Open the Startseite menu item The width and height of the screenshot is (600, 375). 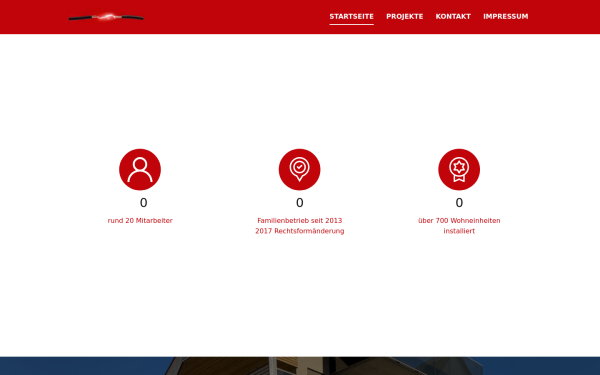(351, 16)
